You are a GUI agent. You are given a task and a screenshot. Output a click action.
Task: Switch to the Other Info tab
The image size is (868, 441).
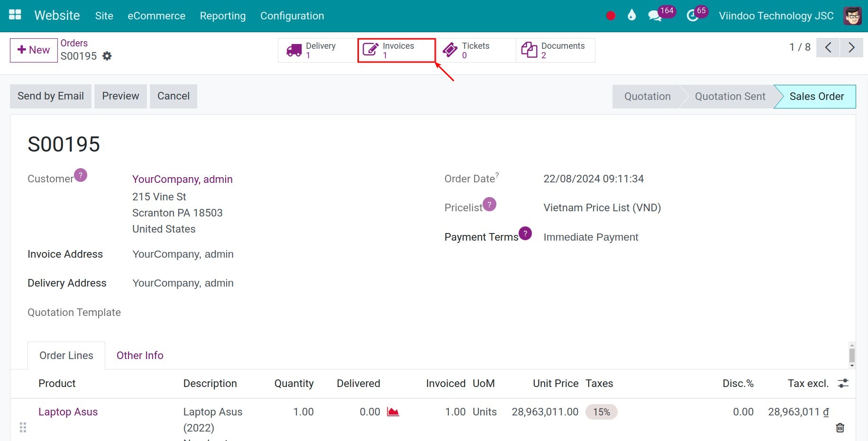click(x=140, y=355)
